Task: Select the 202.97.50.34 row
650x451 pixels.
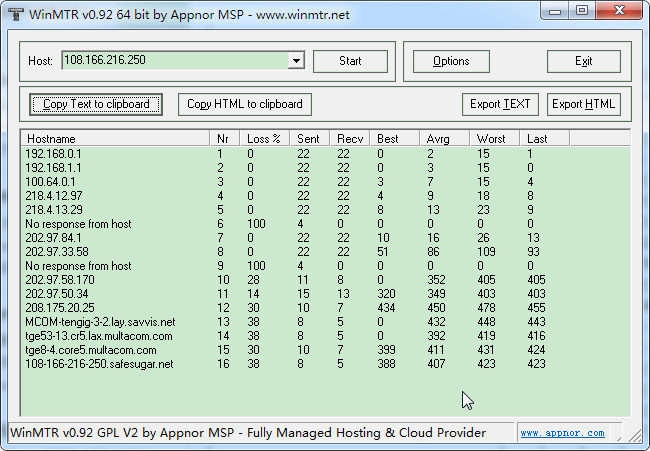Action: pos(325,294)
